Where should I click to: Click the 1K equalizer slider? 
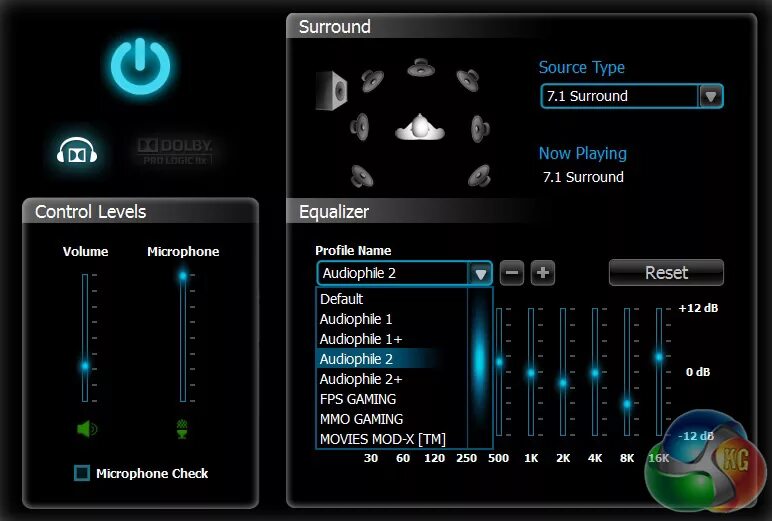[x=531, y=373]
